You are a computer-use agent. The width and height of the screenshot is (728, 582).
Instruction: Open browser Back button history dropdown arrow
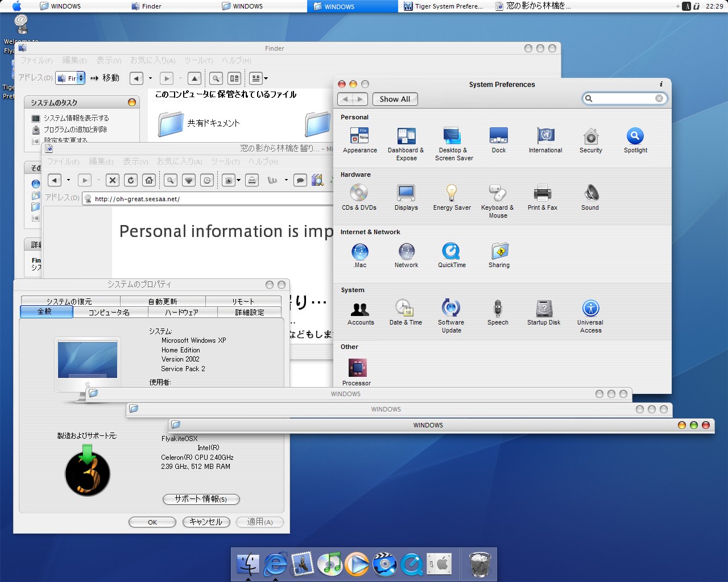click(x=68, y=180)
